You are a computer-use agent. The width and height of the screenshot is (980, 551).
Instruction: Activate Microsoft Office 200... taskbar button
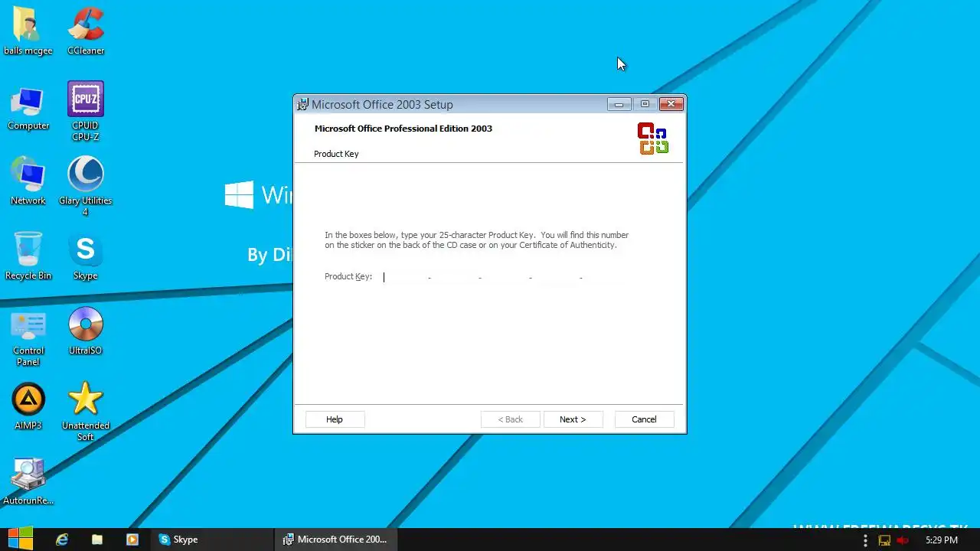tap(335, 540)
